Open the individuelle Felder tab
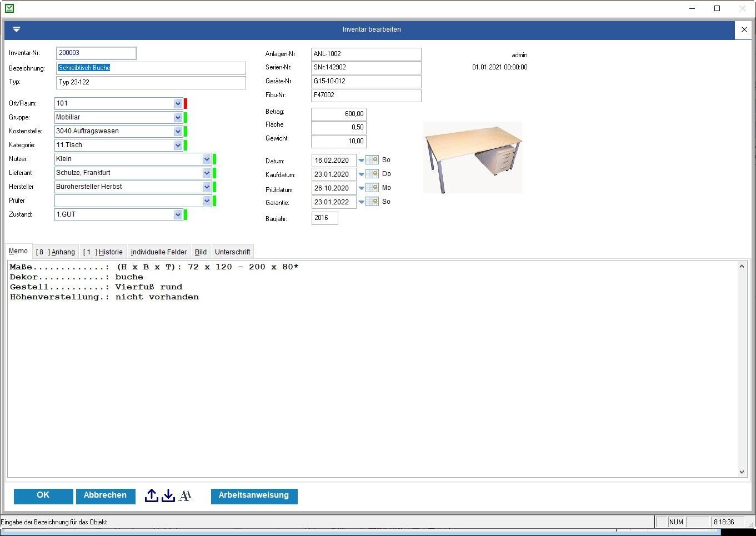Screen dimensions: 756x536 pos(159,252)
